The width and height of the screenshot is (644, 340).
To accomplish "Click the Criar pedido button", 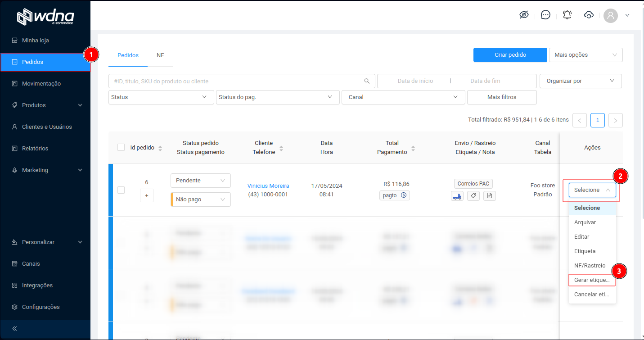I will click(x=510, y=55).
